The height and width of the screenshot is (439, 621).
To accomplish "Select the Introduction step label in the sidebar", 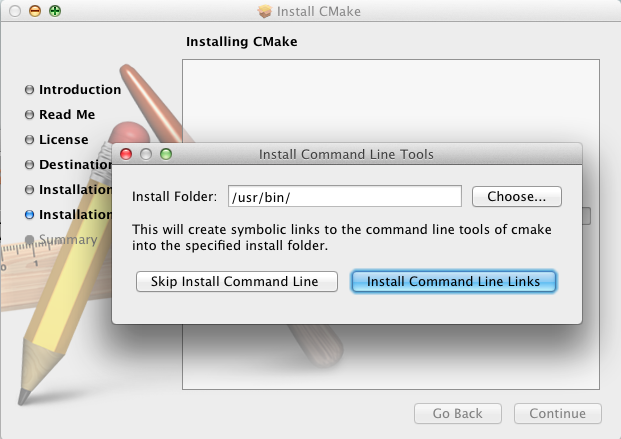I will coord(80,90).
